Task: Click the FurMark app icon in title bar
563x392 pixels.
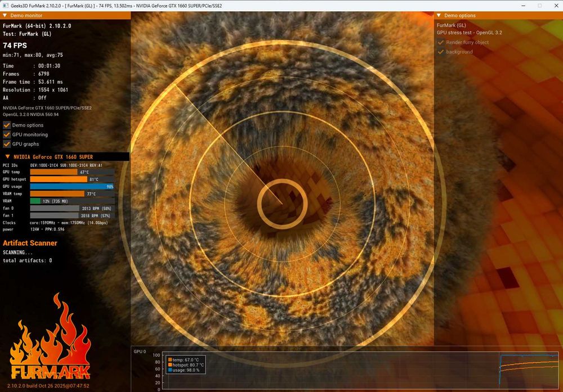Action: pyautogui.click(x=6, y=6)
